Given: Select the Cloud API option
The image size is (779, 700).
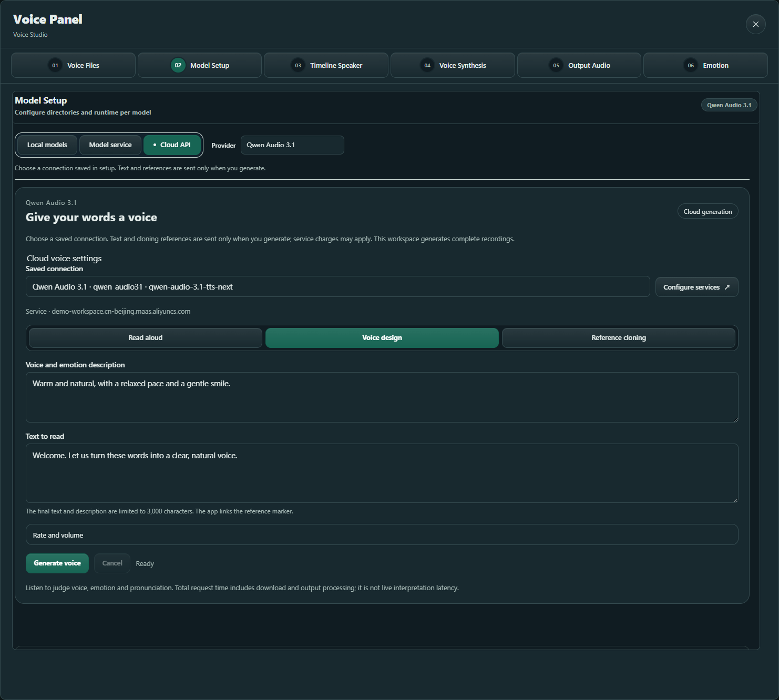Looking at the screenshot, I should [172, 145].
